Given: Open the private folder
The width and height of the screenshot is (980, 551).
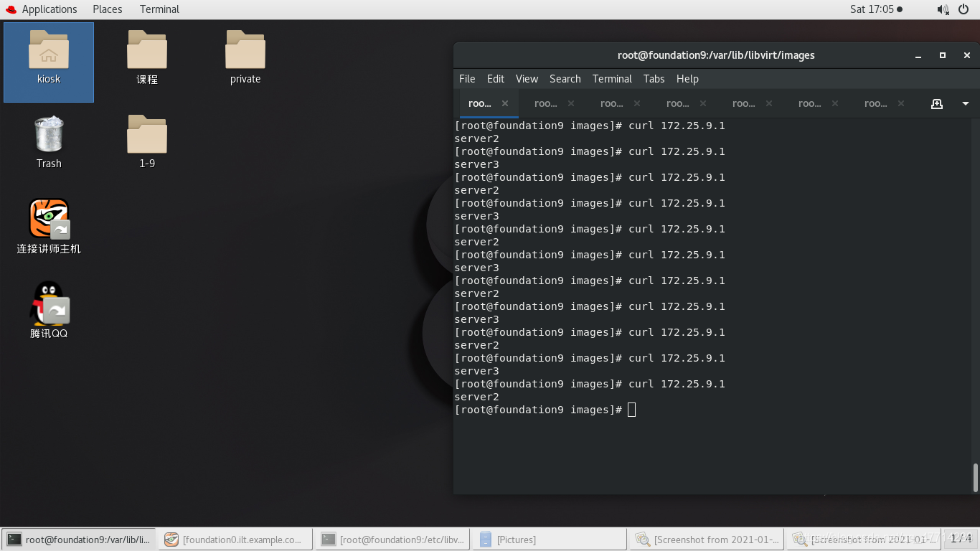Looking at the screenshot, I should pos(245,52).
